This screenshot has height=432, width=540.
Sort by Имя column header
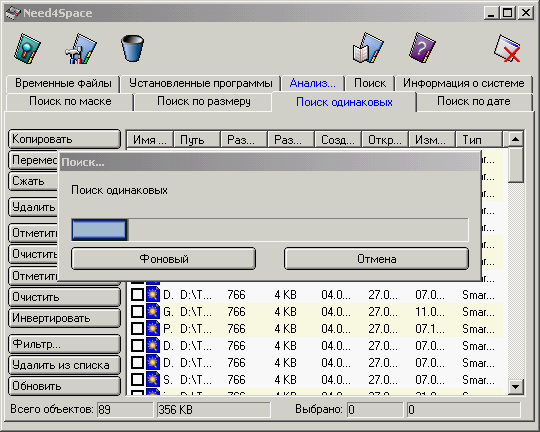(150, 140)
